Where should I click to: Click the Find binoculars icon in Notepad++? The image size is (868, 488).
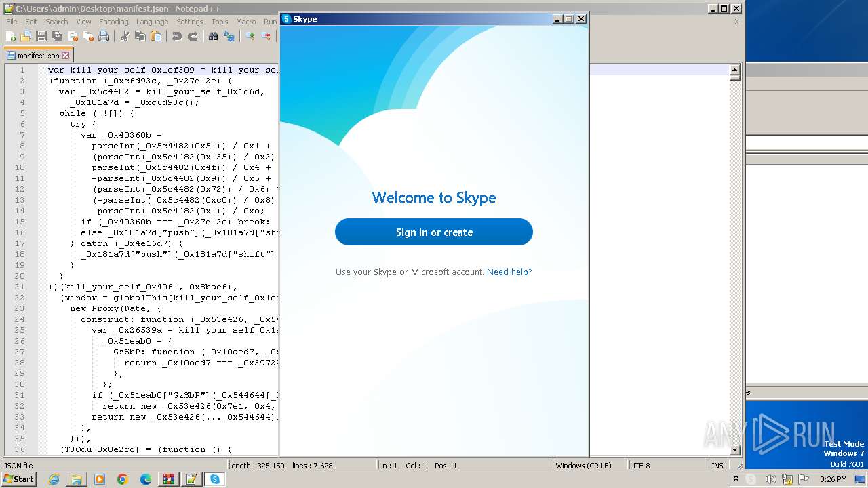[214, 37]
